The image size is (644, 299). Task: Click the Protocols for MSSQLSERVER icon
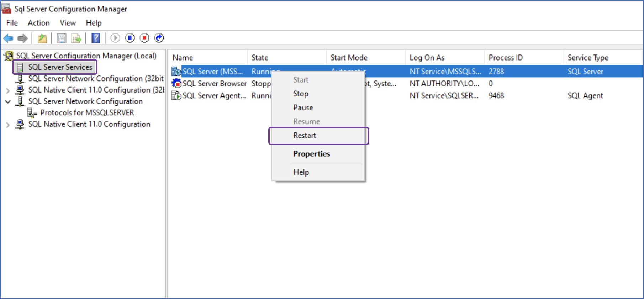[32, 113]
